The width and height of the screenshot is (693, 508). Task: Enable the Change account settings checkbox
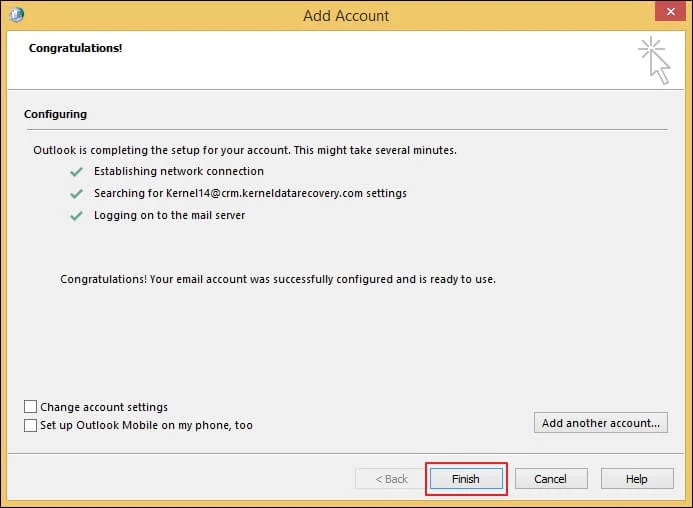click(31, 407)
